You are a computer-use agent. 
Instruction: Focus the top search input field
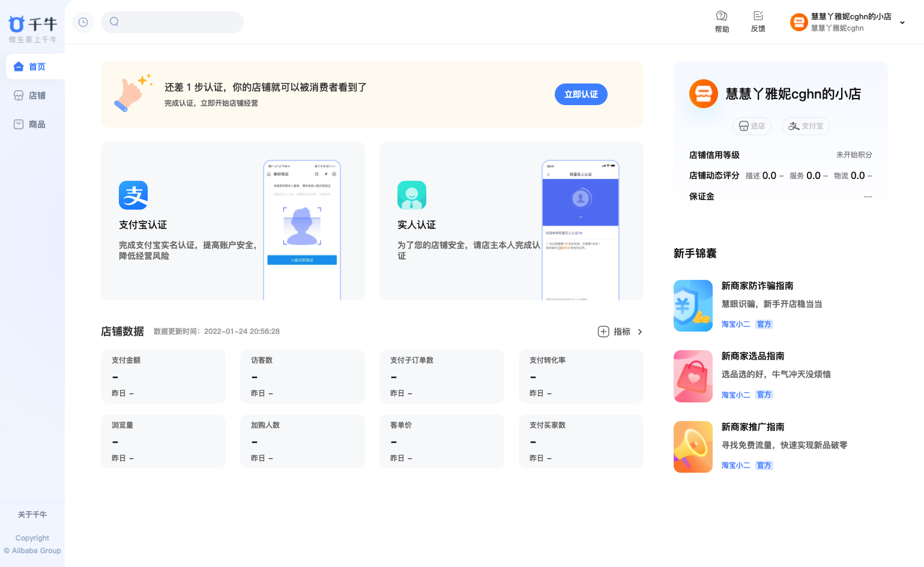coord(172,22)
